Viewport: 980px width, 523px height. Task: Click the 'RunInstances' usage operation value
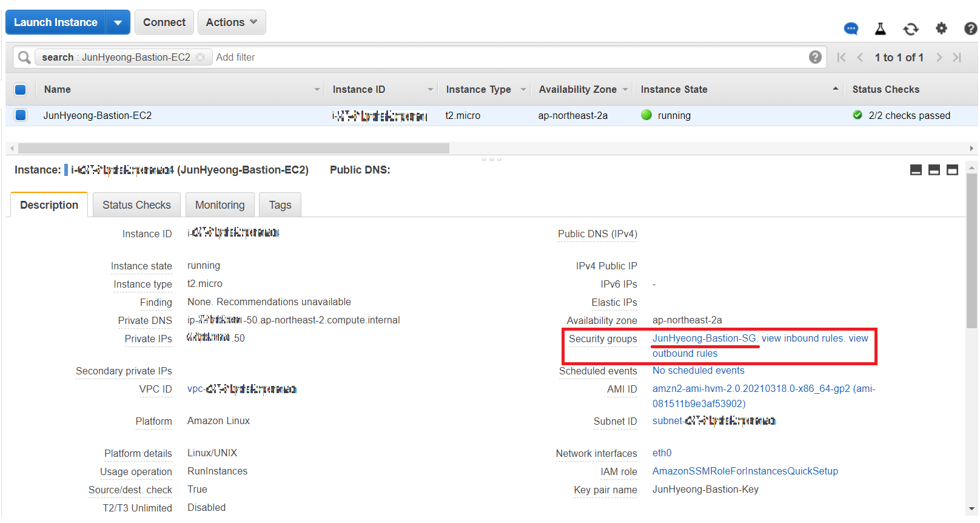(217, 471)
